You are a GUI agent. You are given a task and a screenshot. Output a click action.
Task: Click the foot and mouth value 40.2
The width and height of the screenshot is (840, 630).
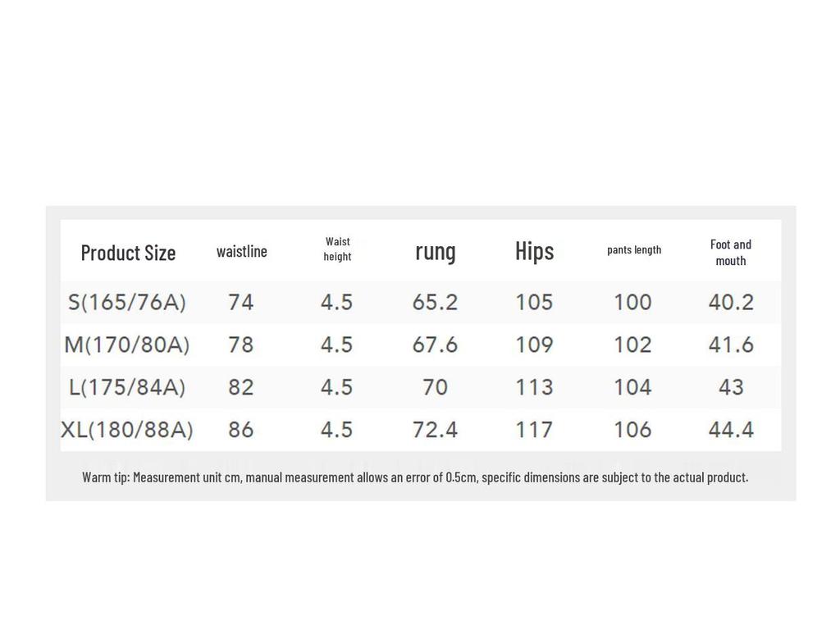731,302
